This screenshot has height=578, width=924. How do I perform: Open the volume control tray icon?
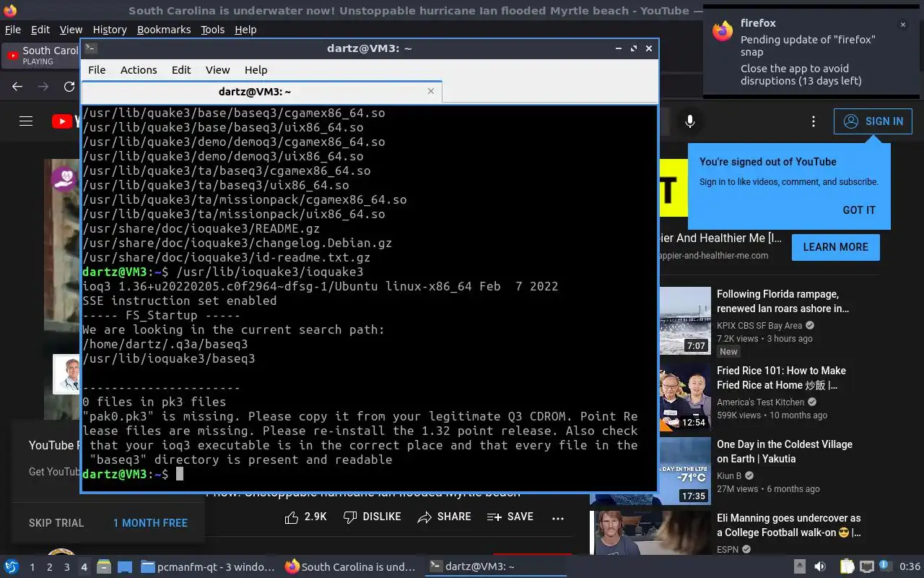pyautogui.click(x=820, y=567)
